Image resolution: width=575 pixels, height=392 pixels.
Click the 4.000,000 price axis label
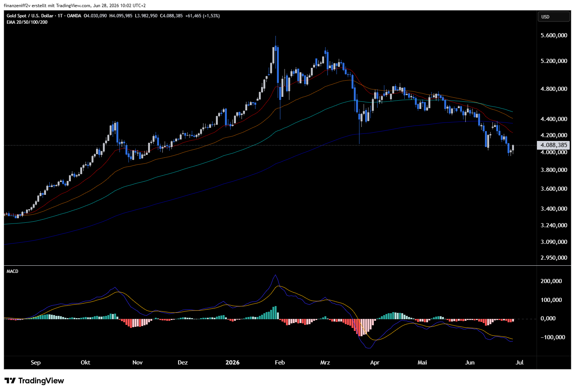tap(554, 152)
